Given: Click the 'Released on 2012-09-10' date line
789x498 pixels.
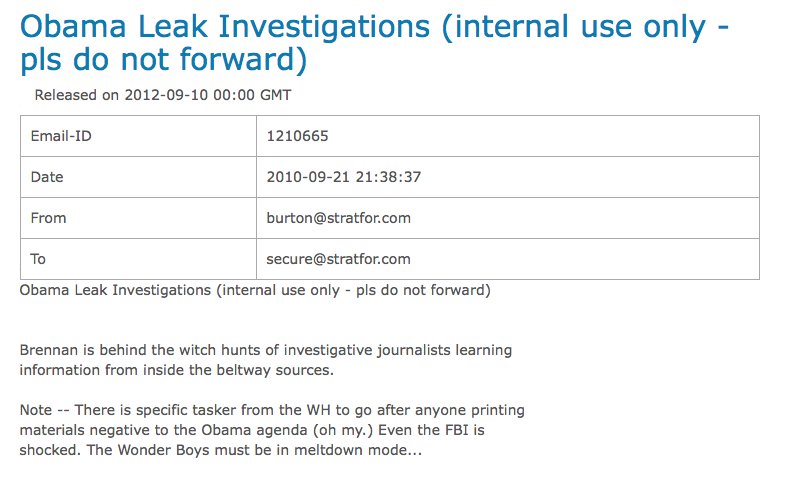Looking at the screenshot, I should coord(162,95).
